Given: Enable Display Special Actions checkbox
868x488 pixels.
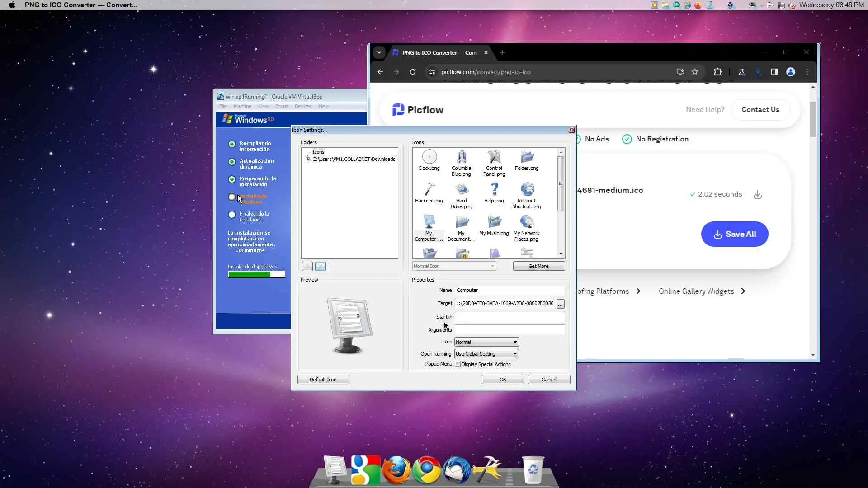Looking at the screenshot, I should pyautogui.click(x=458, y=364).
